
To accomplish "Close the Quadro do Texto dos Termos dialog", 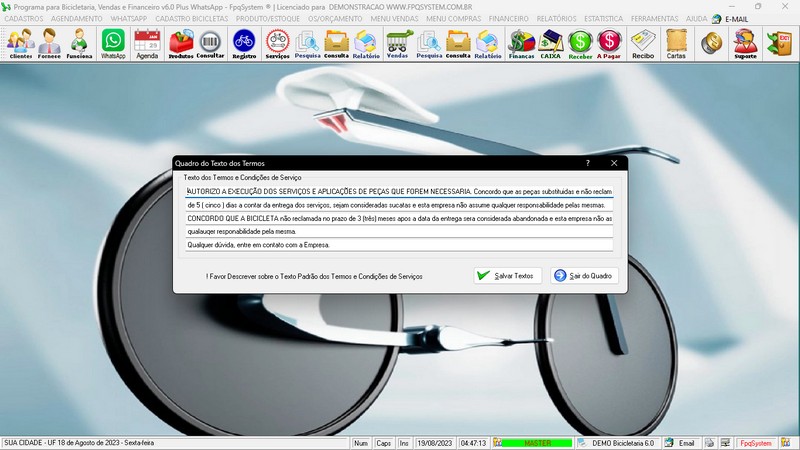I will pos(614,163).
